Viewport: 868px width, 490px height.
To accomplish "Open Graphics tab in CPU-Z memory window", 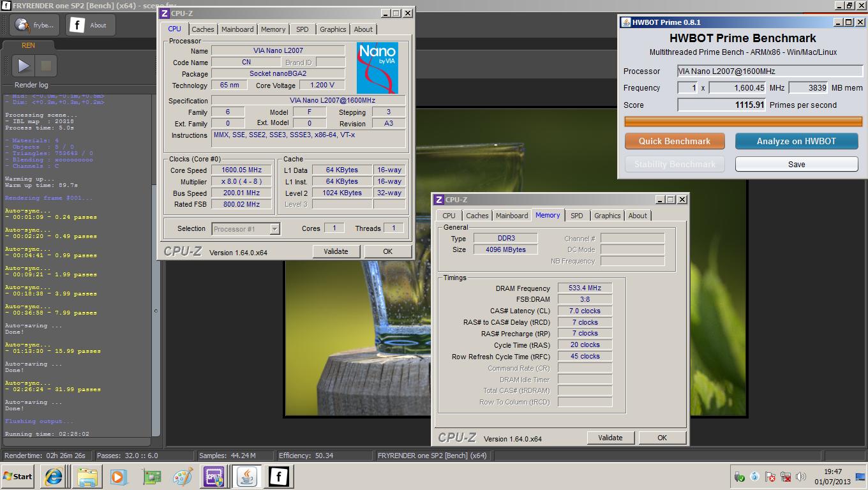I will 608,216.
